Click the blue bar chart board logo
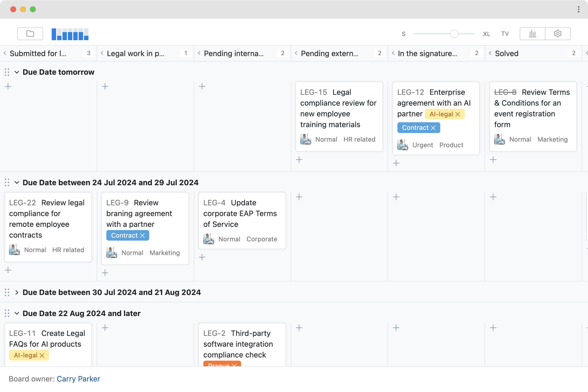The width and height of the screenshot is (588, 392). (70, 34)
